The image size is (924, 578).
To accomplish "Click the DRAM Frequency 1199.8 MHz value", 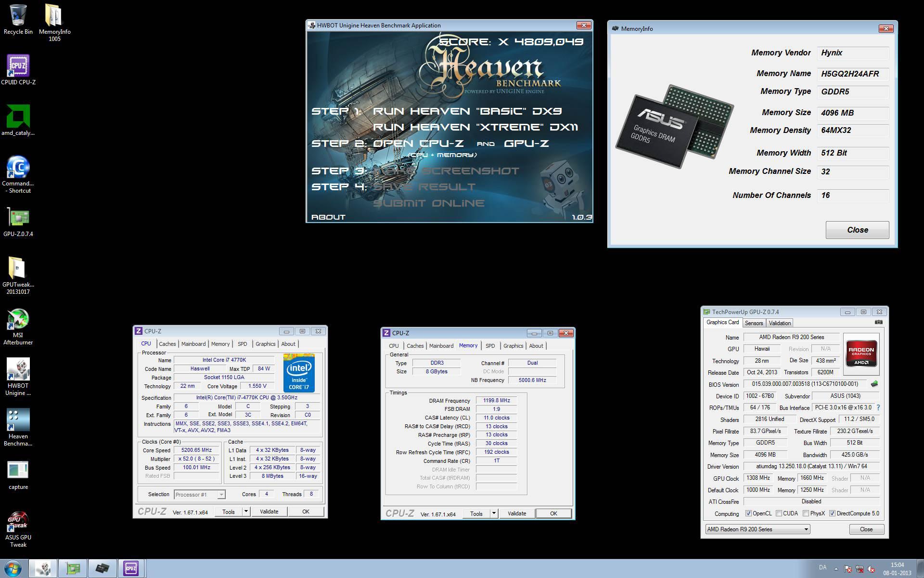I will point(496,400).
